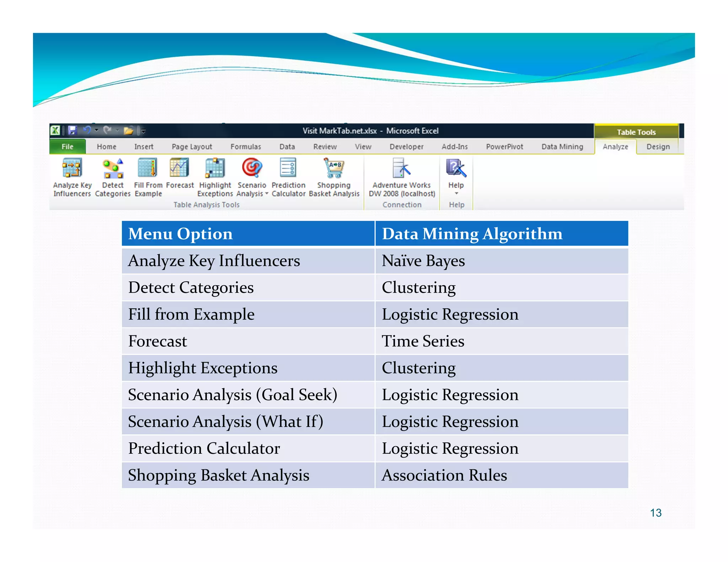Image resolution: width=728 pixels, height=562 pixels.
Task: Open the Review tab
Action: (x=325, y=147)
